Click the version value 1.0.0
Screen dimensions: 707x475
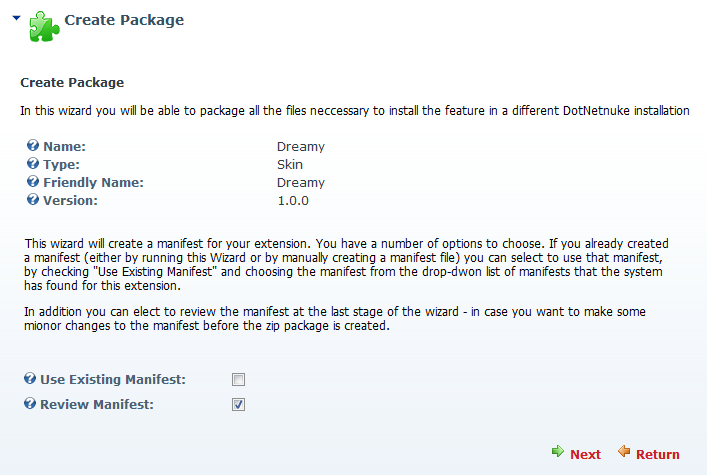[x=293, y=201]
